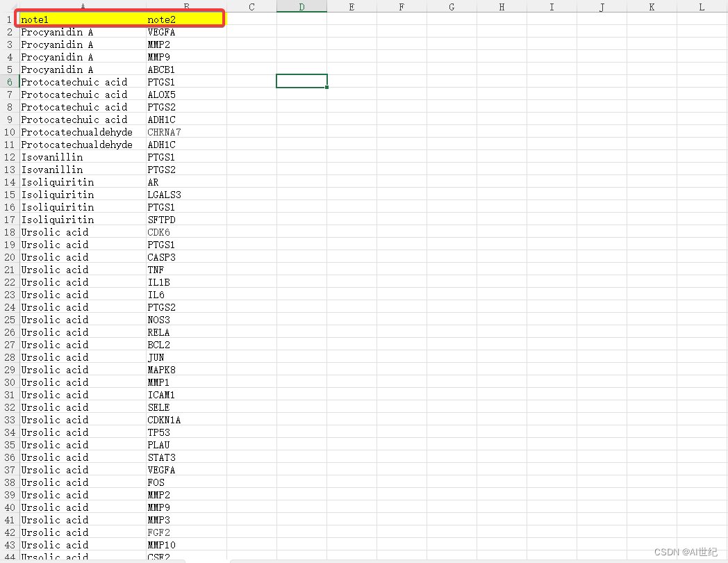Screen dimensions: 728x563
Task: Select the MMP10 cell
Action: coord(186,545)
